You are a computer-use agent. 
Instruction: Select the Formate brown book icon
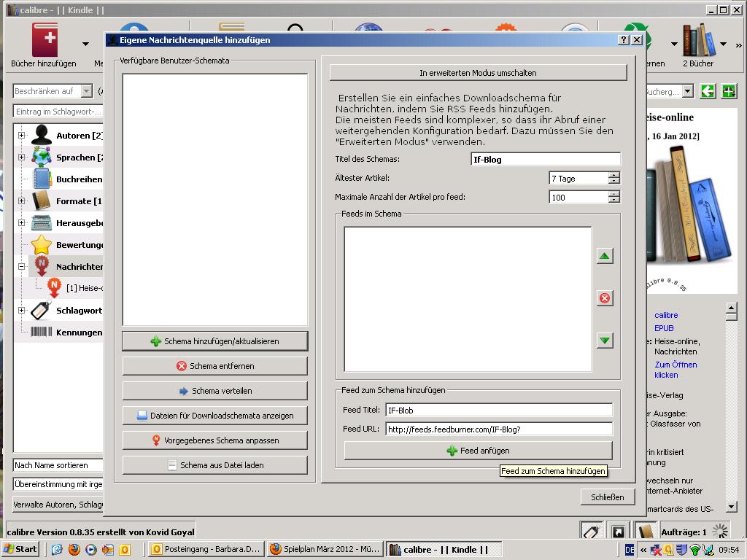point(42,201)
